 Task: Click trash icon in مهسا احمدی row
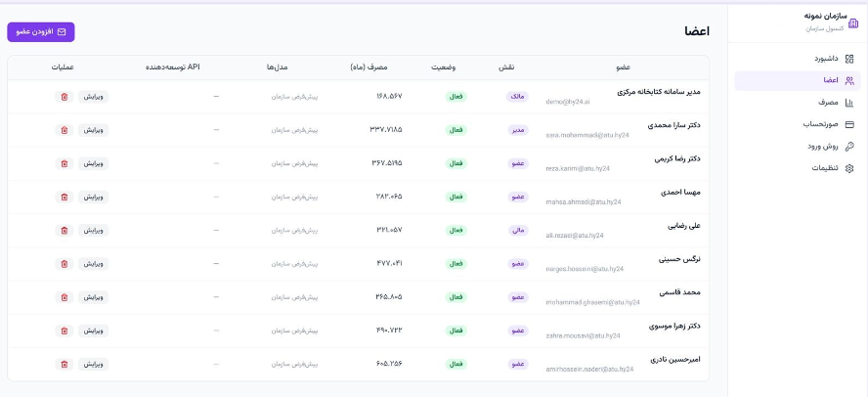(65, 198)
